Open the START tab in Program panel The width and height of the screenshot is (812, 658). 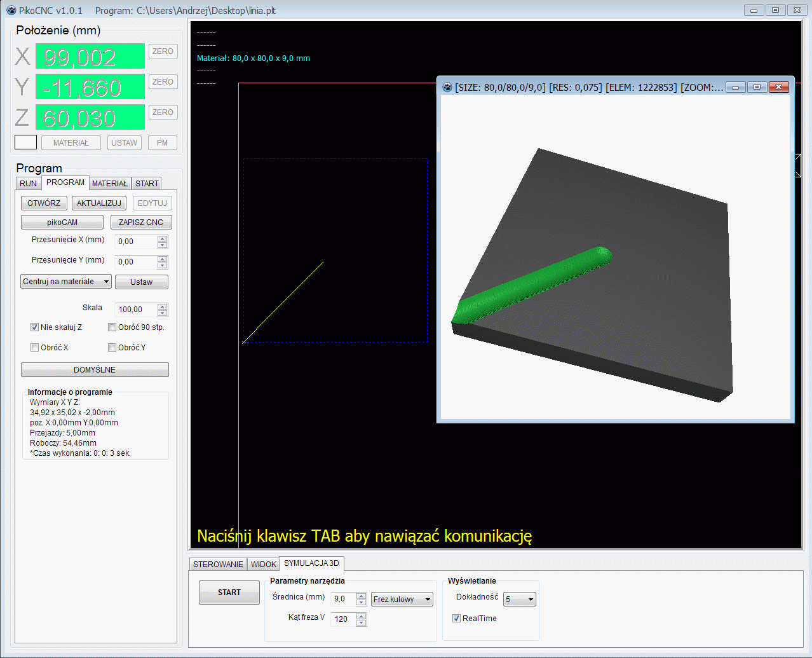coord(147,183)
